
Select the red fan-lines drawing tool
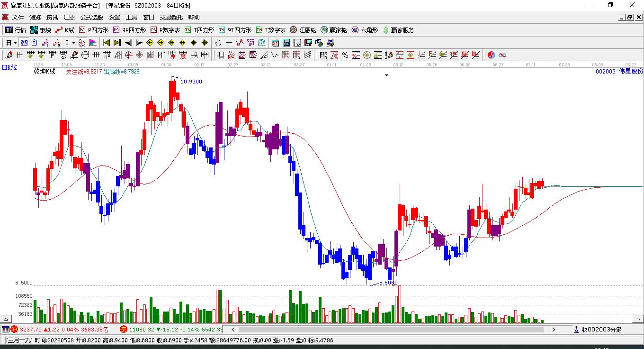pos(232,55)
